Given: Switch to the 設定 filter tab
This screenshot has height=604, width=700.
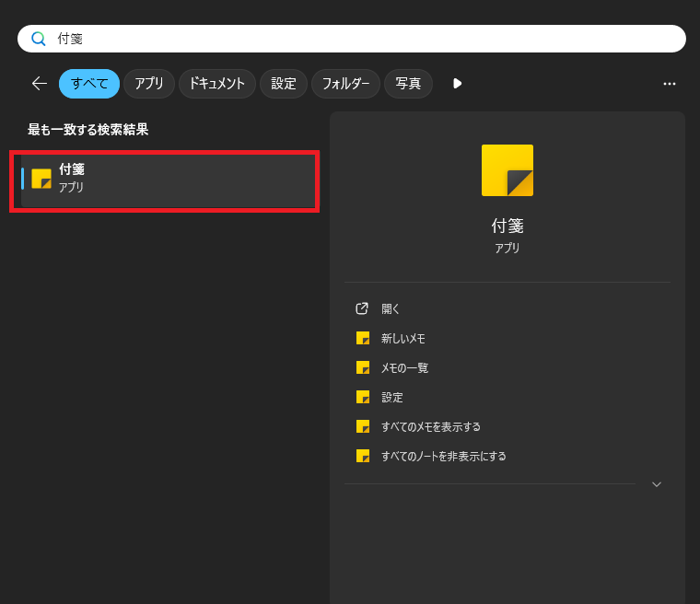Looking at the screenshot, I should [284, 84].
